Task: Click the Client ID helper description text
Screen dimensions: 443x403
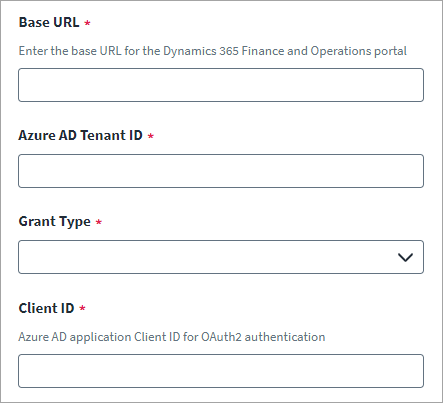Action: pyautogui.click(x=172, y=337)
